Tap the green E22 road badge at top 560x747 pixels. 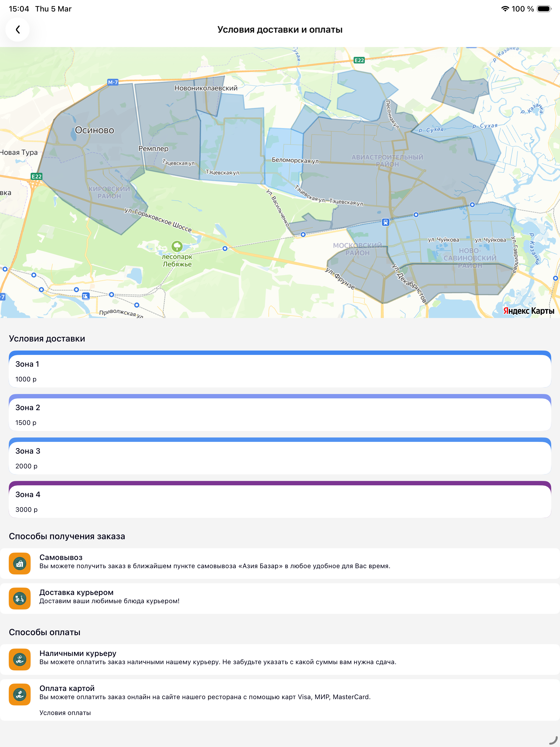(359, 60)
